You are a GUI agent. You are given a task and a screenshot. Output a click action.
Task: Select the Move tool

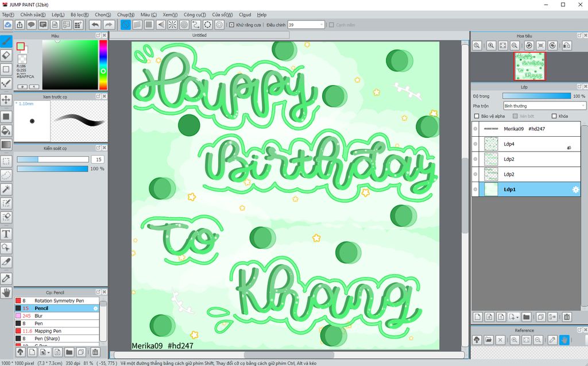click(6, 100)
